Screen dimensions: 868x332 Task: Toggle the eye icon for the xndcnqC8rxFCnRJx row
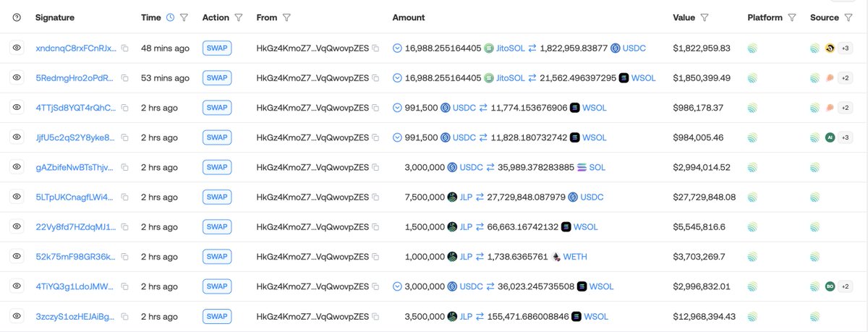point(17,48)
